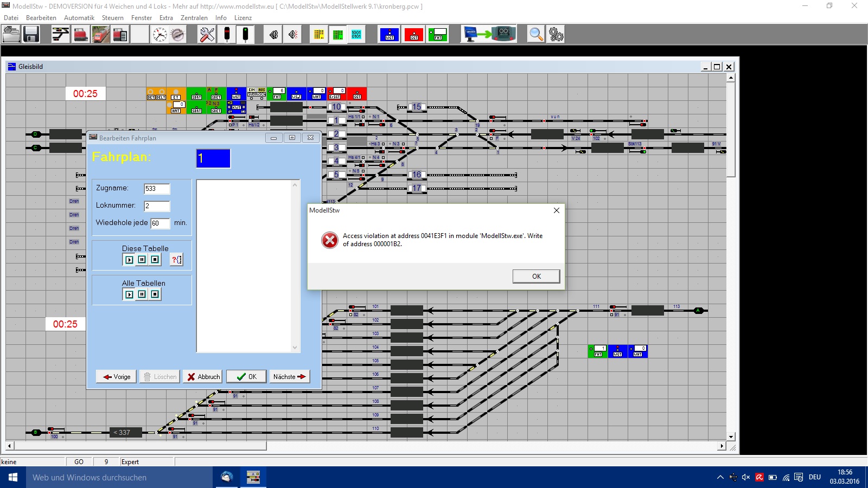Screen dimensions: 868x488
Task: Open the Windows Start menu
Action: 13,477
